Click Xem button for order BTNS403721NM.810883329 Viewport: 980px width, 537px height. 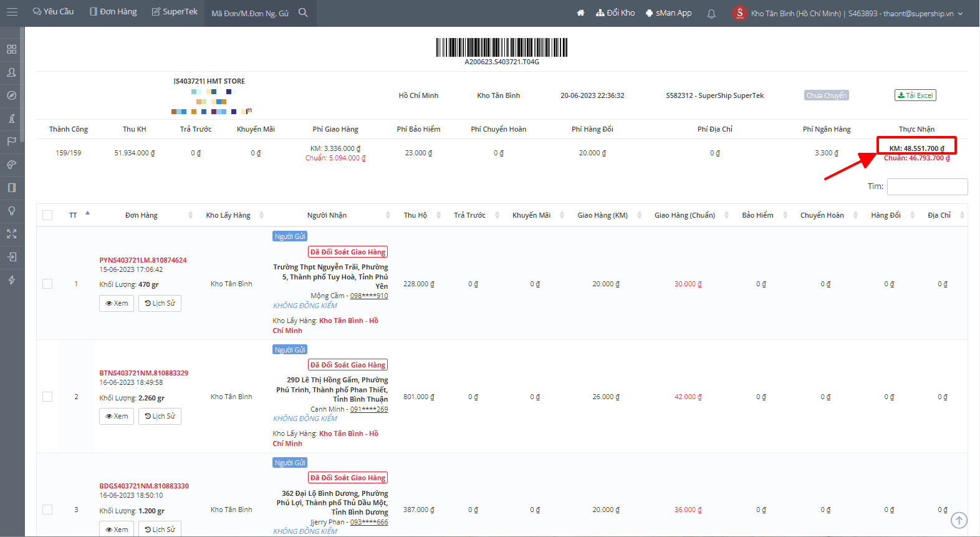point(117,416)
